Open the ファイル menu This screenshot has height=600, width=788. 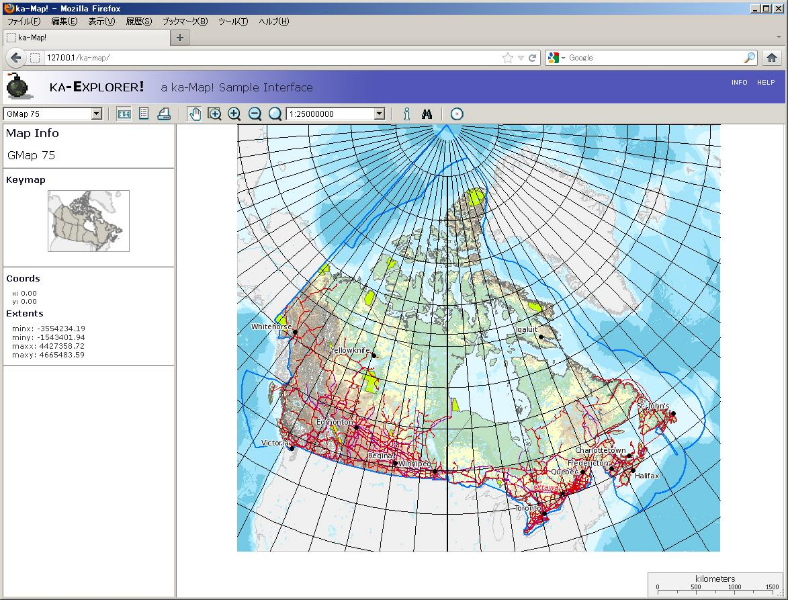pos(24,21)
